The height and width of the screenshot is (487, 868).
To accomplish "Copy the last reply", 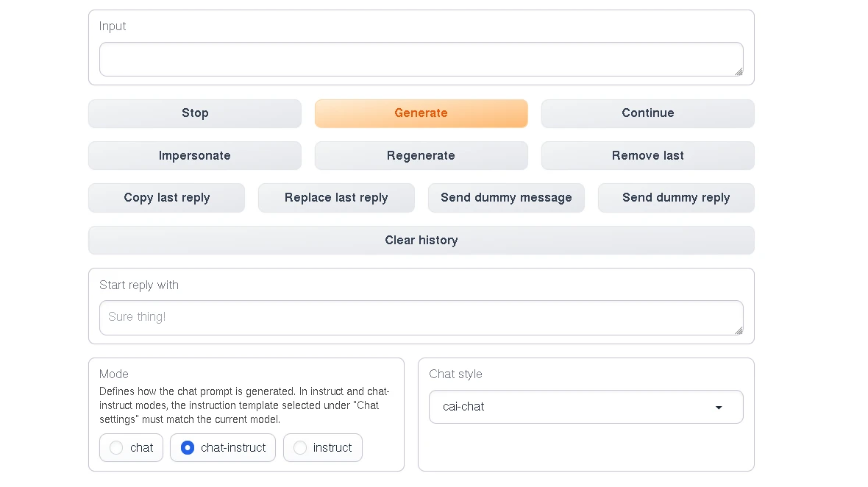I will (x=166, y=198).
